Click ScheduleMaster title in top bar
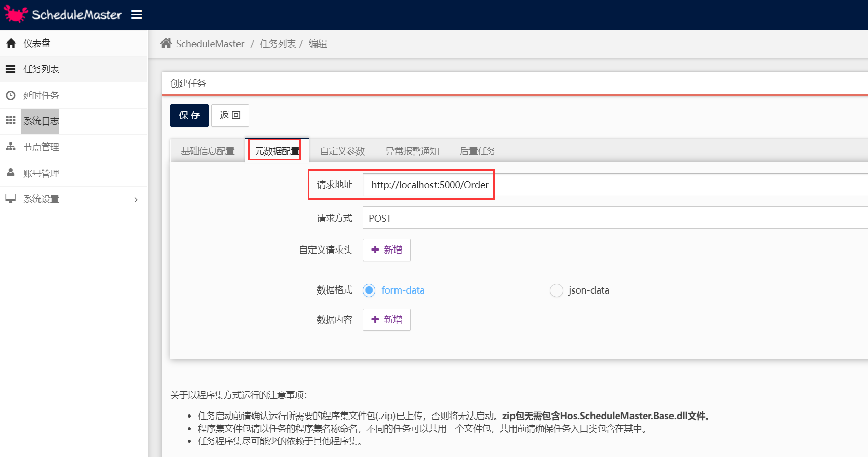This screenshot has width=868, height=457. point(76,15)
